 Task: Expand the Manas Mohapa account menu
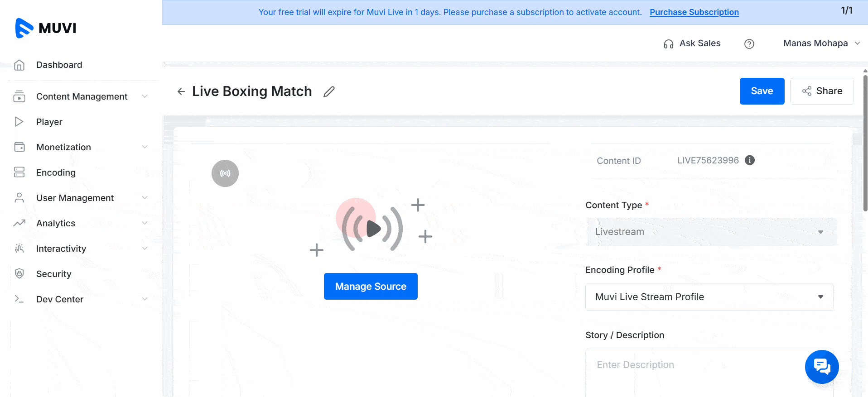tap(821, 43)
